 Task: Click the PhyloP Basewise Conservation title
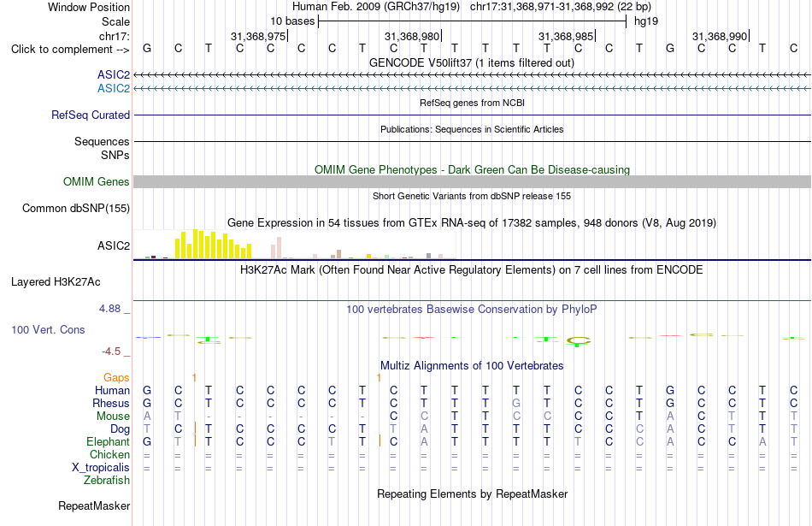471,310
